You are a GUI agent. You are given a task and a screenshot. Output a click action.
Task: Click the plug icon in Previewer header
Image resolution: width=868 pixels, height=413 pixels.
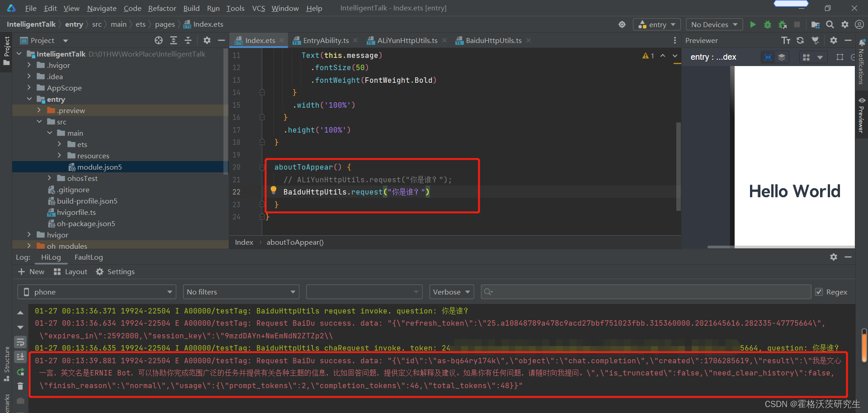coord(815,40)
